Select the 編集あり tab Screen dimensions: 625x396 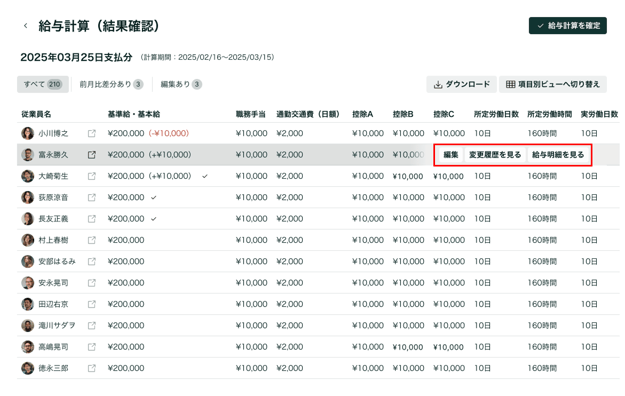point(181,85)
